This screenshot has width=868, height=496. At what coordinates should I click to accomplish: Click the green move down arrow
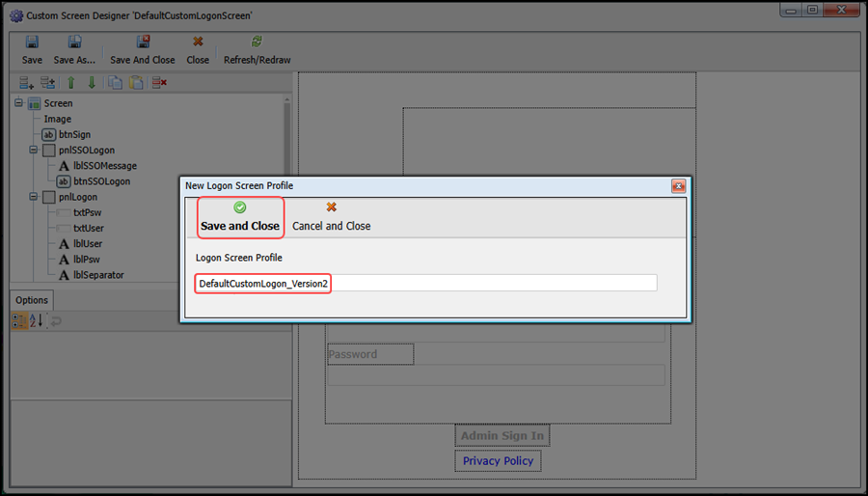(92, 83)
